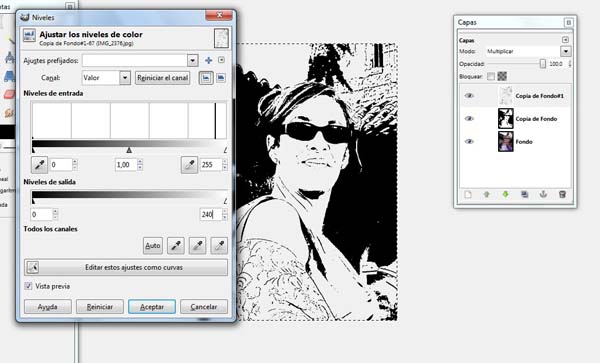Select the Copia de Fondo layer thumbnail

[505, 119]
